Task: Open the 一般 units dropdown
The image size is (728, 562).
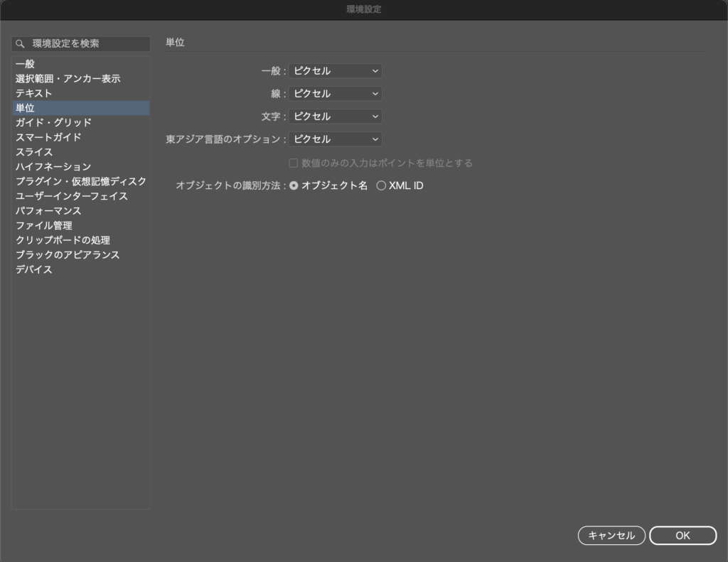Action: coord(335,71)
